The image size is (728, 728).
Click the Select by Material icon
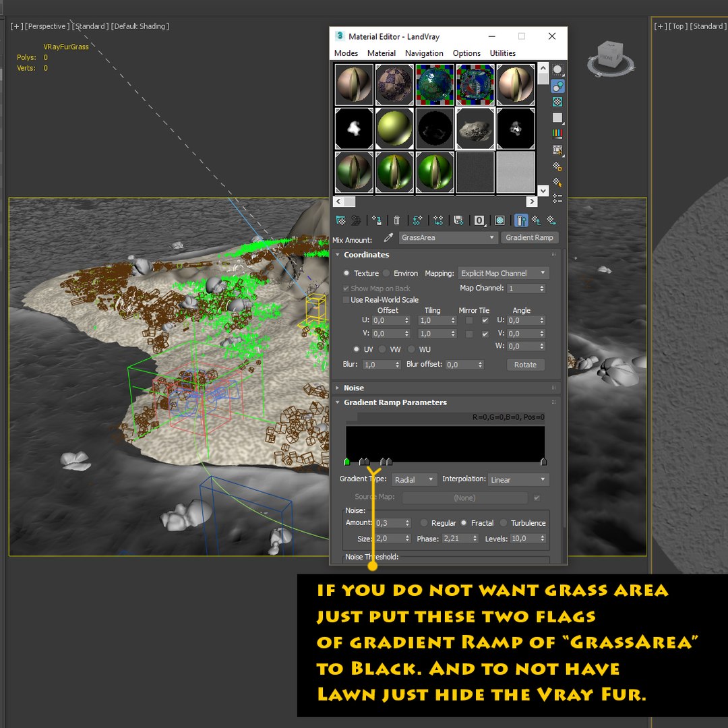click(557, 183)
